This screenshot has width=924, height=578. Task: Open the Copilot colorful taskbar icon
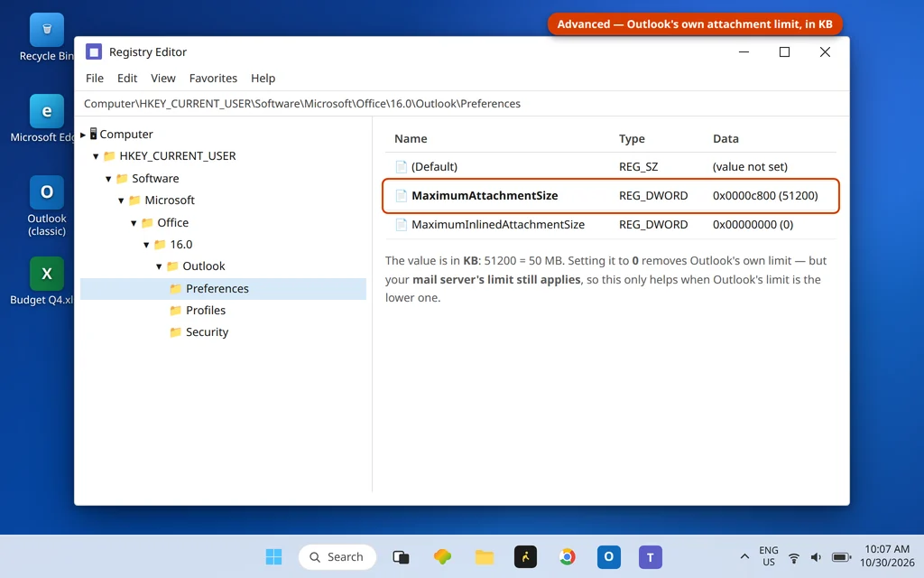click(442, 556)
